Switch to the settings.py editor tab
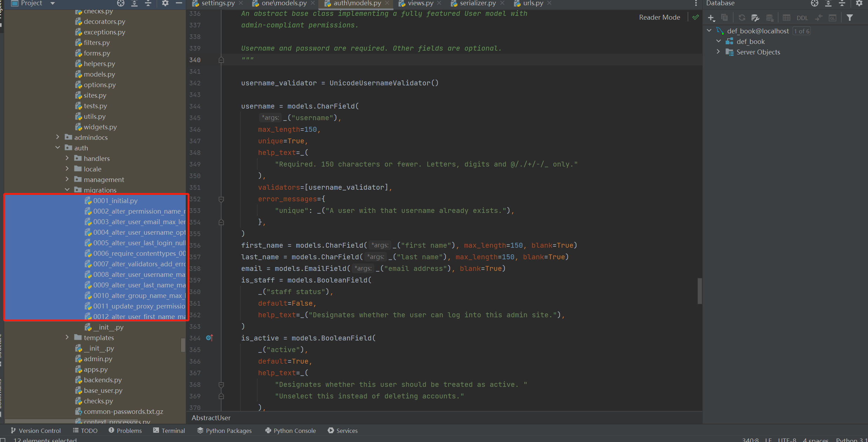 pyautogui.click(x=218, y=3)
